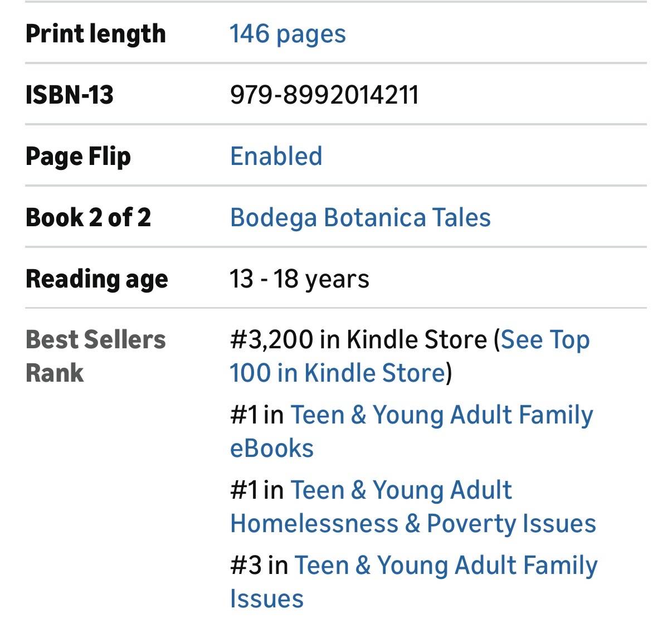Select the ISBN number 979-8992014211
Screen dimensions: 672x623
[324, 95]
